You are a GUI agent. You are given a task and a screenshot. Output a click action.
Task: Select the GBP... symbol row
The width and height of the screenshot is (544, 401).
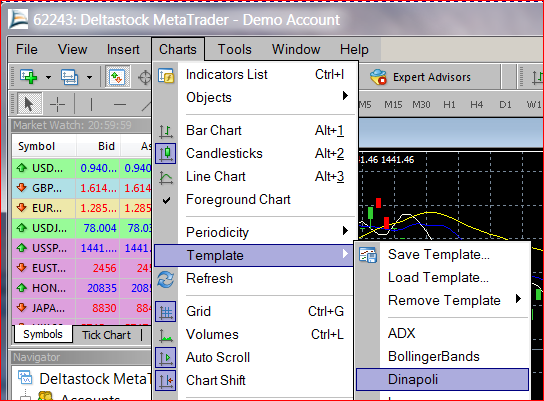tap(82, 188)
